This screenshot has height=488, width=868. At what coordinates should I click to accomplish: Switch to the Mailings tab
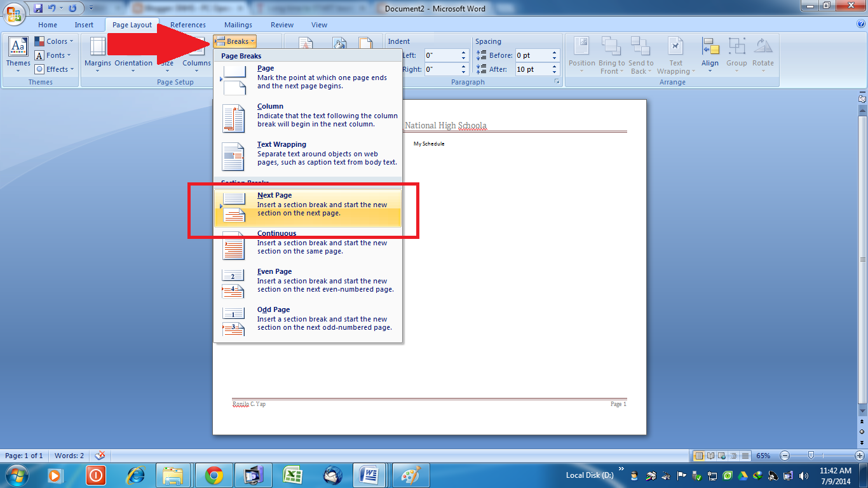[x=238, y=25]
